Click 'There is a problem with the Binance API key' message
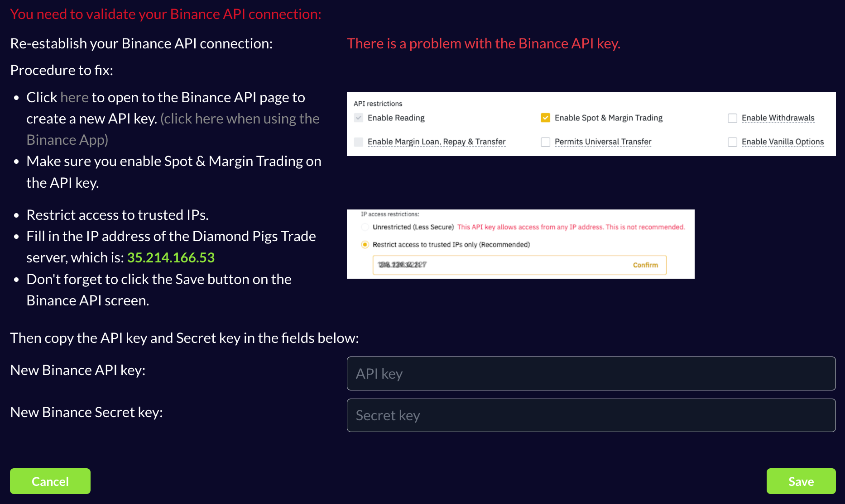The image size is (845, 504). point(484,43)
